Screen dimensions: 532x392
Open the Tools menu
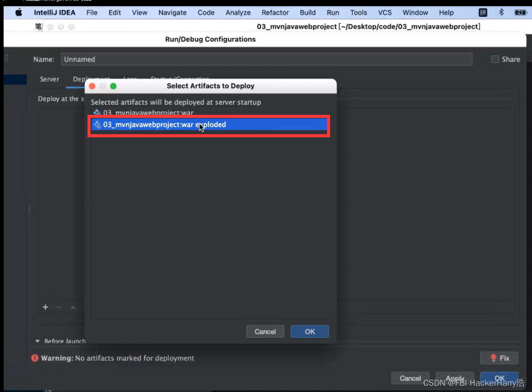point(359,12)
